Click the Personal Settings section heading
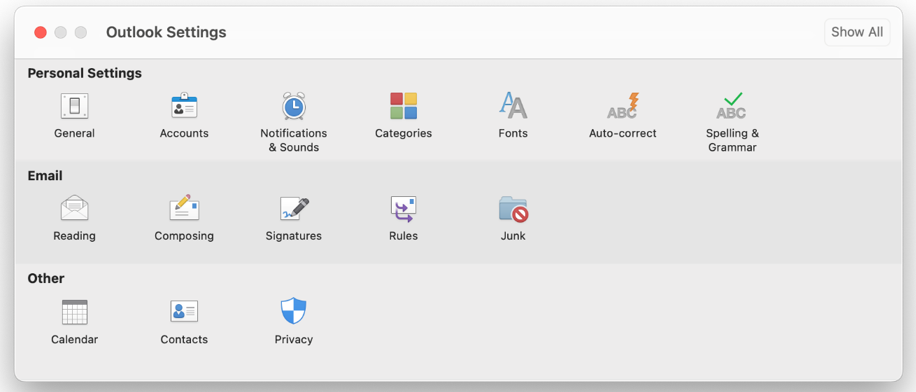 click(85, 73)
